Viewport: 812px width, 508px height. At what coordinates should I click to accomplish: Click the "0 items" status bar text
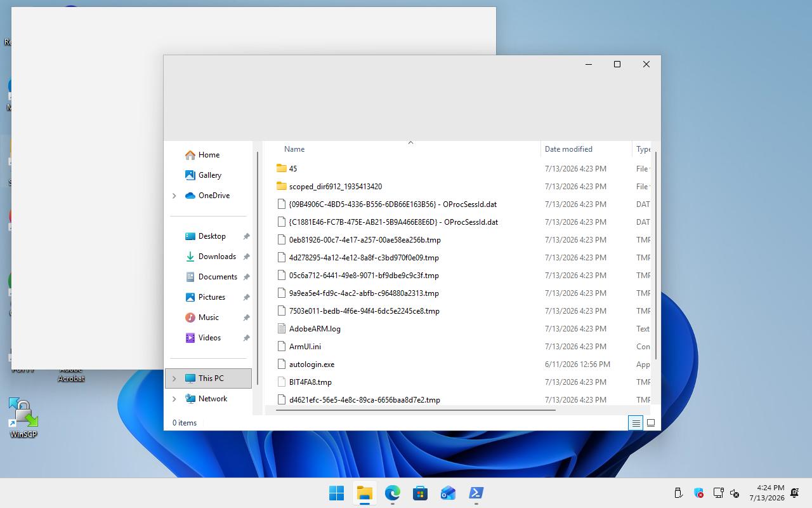(185, 423)
